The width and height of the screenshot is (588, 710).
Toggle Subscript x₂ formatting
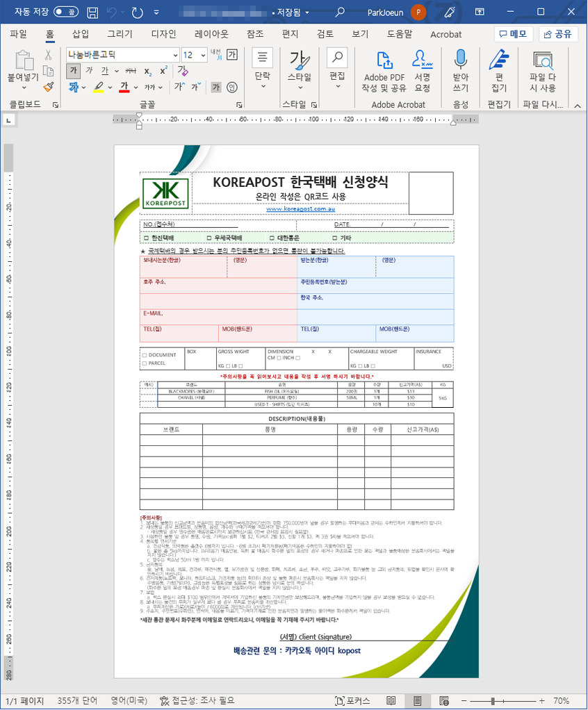point(147,71)
